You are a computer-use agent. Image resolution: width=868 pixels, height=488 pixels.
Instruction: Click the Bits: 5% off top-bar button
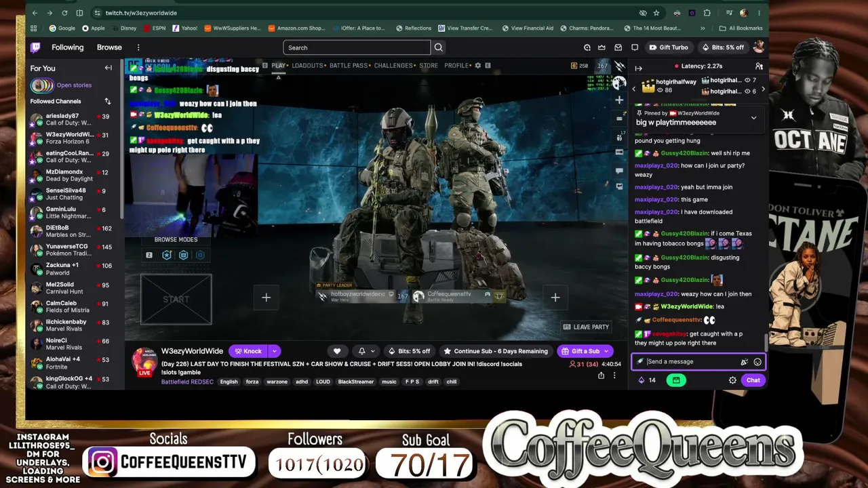pos(722,47)
